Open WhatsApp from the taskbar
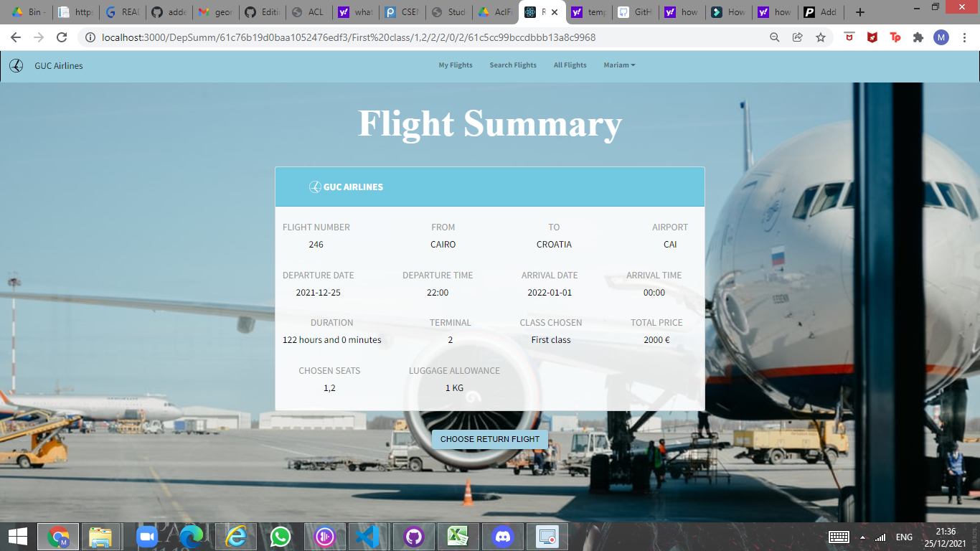Screen dimensions: 980x551 tap(281, 537)
